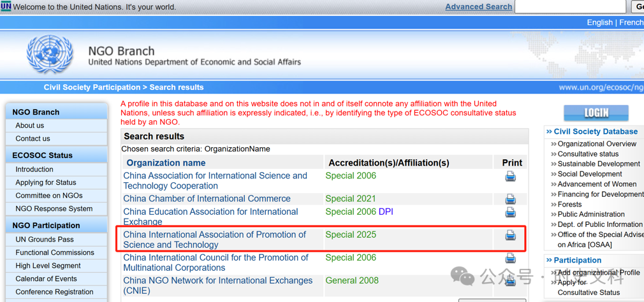Viewport: 644px width, 302px height.
Task: Switch language to English
Action: pos(599,22)
